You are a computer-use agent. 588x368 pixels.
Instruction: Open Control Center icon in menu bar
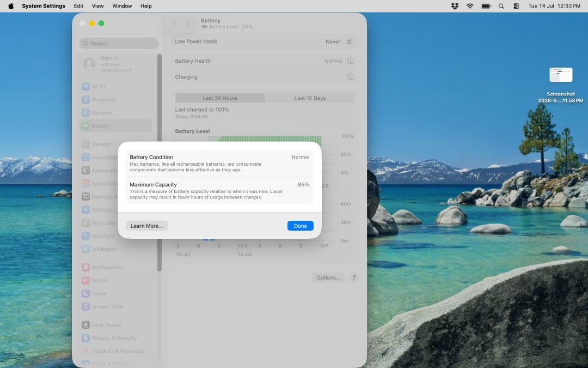tap(516, 6)
